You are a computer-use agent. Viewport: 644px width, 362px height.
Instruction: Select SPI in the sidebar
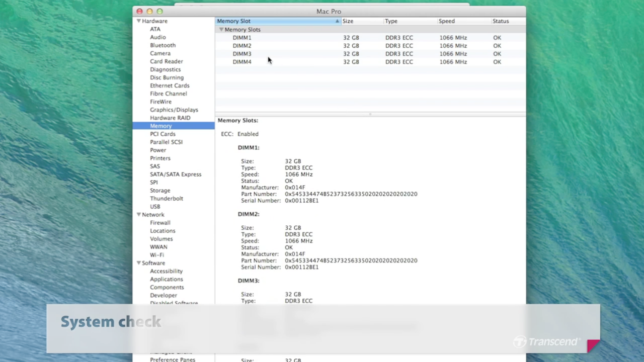pos(153,182)
